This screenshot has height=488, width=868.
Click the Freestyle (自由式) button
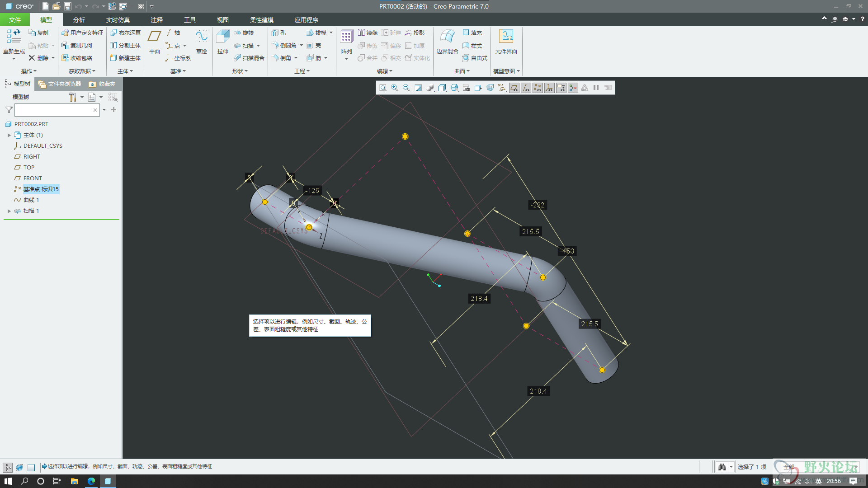click(x=475, y=58)
